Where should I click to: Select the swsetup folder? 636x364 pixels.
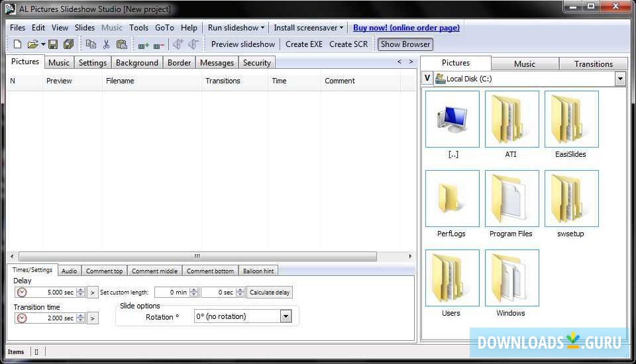click(572, 199)
